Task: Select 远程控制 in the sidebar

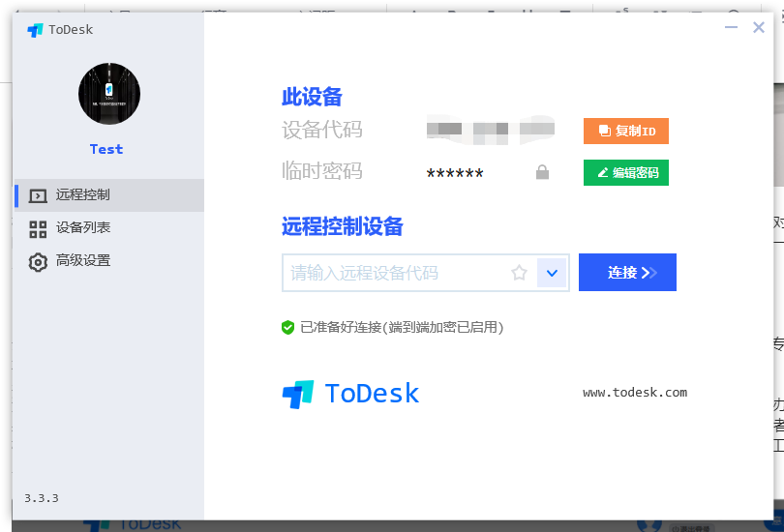Action: (x=109, y=194)
